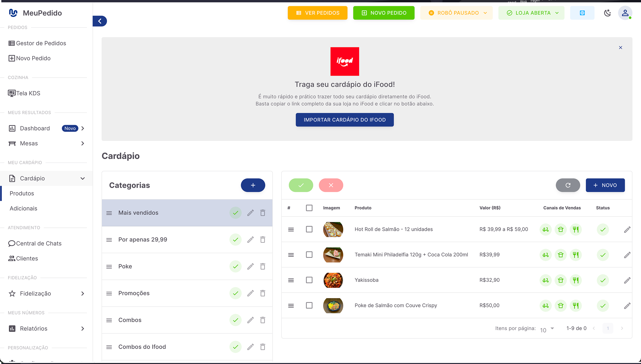
Task: Check the select-all checkbox in the product table header
Action: coord(309,207)
